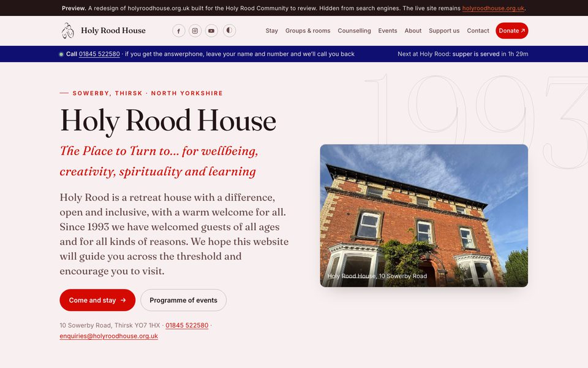Go to the Counselling page
The height and width of the screenshot is (368, 588).
355,31
